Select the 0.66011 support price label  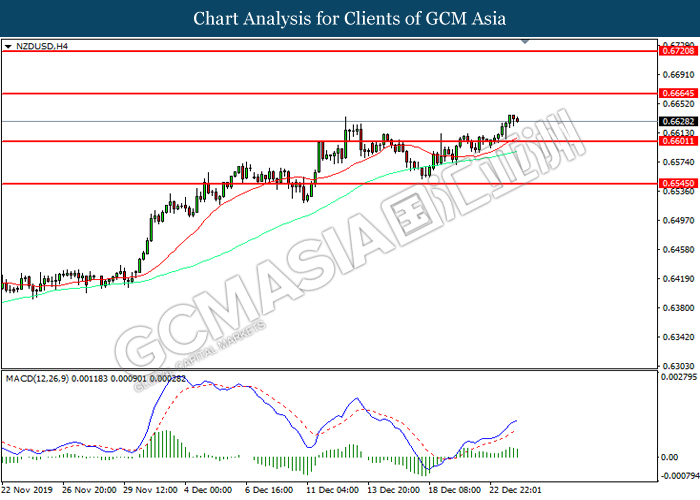[x=678, y=141]
